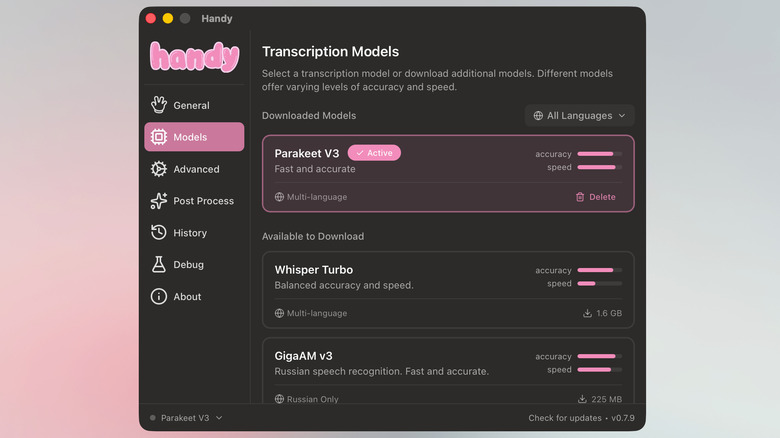Click the Active badge on Parakeet V3
780x438 pixels.
[x=374, y=153]
